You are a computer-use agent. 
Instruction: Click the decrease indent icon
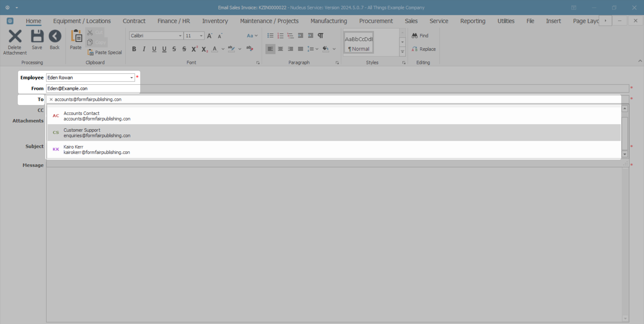tap(301, 36)
